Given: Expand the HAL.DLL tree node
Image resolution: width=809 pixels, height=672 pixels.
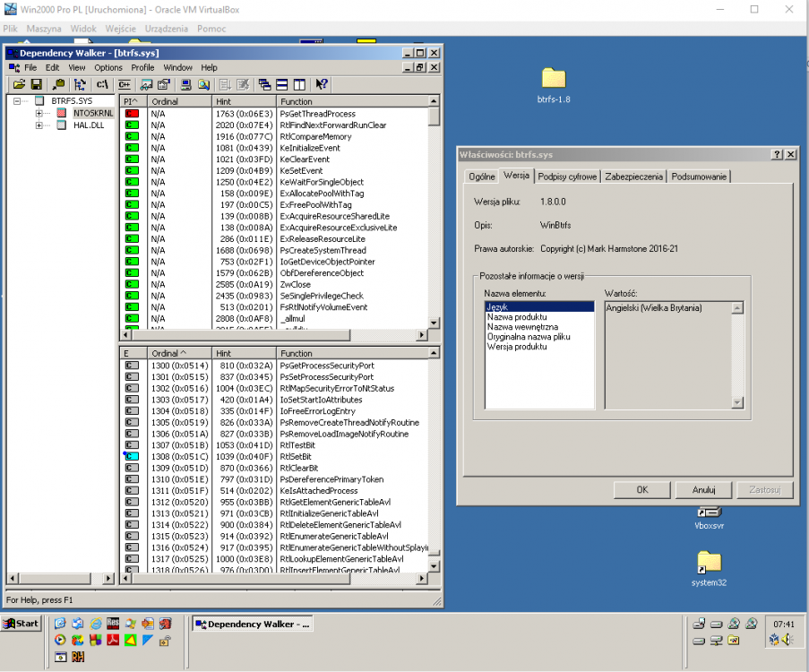Looking at the screenshot, I should click(x=39, y=125).
